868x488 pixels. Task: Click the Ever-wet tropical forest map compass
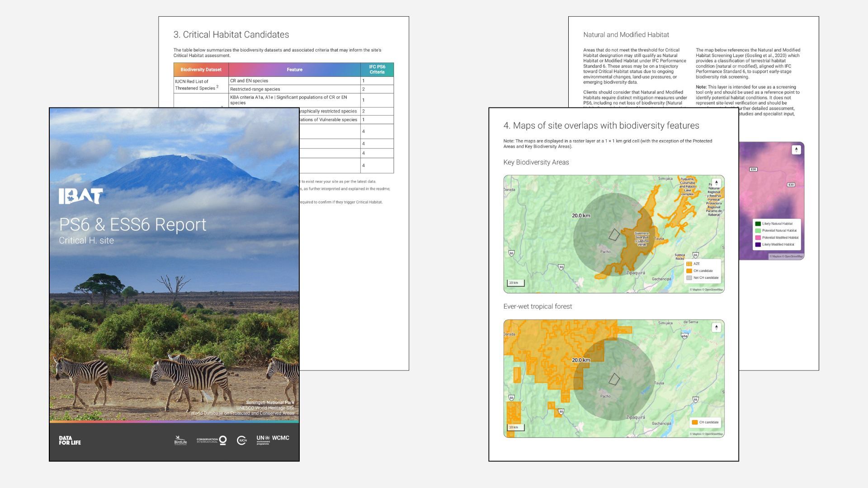tap(716, 327)
